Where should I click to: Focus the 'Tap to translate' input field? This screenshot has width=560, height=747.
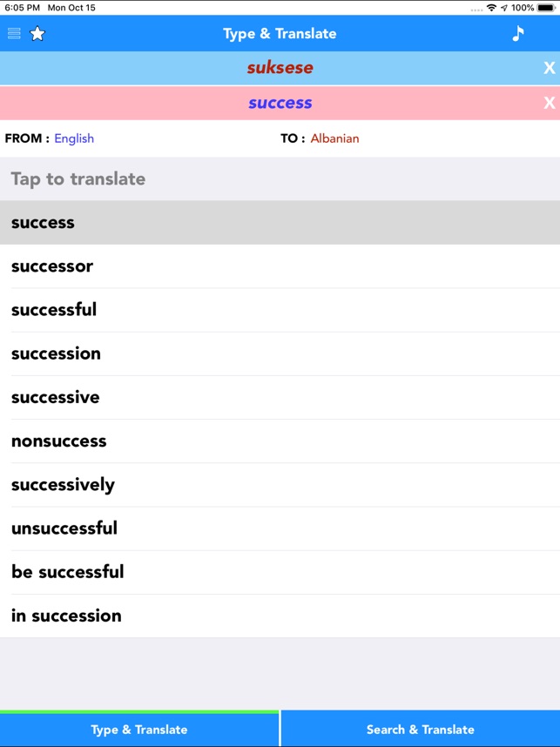point(280,179)
